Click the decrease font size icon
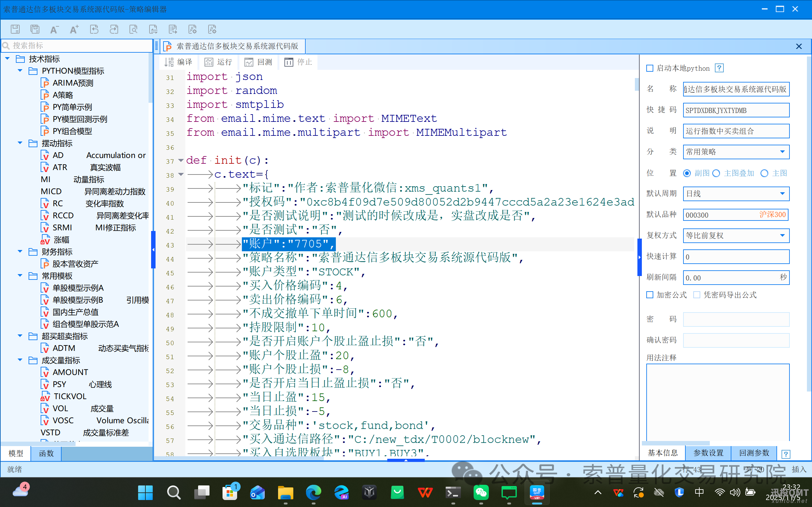Screen dimensions: 812x507 tap(54, 29)
